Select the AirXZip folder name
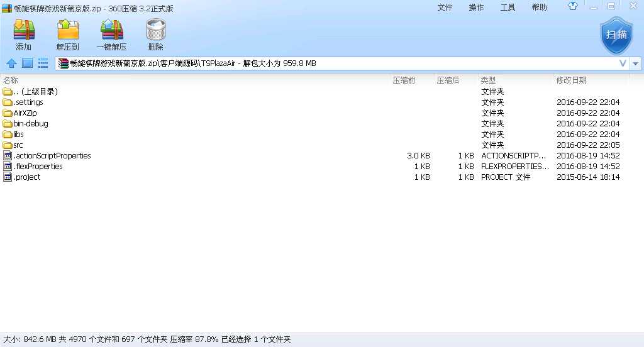Screen dimensions: 644x347 25,113
